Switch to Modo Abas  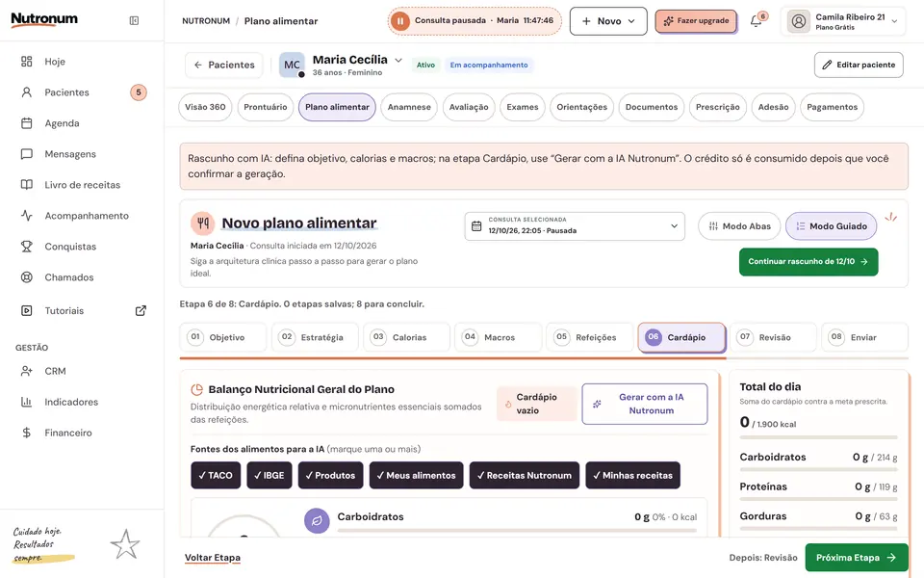(739, 225)
